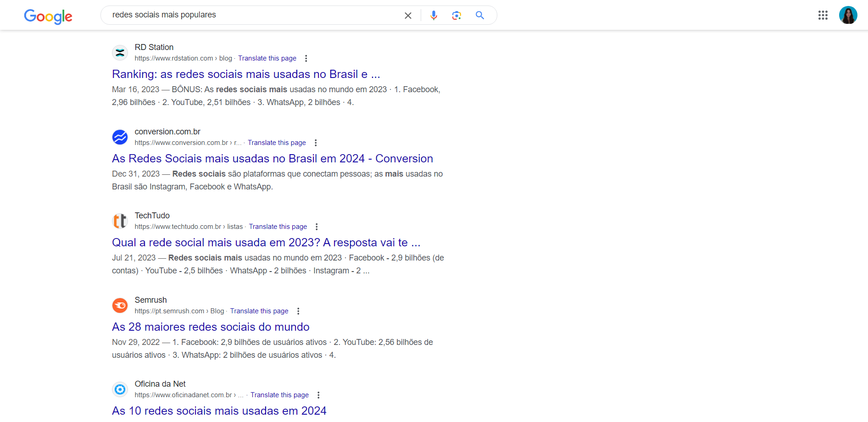Click the conversion.com.br favicon
Image resolution: width=868 pixels, height=422 pixels.
point(120,137)
